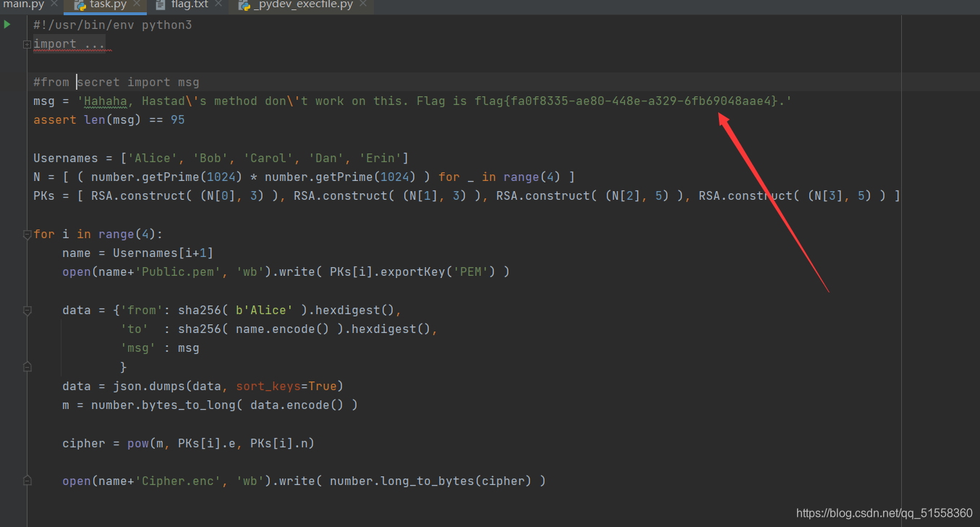Click the shebang line '#!/usr/bin/env python3'

coord(113,25)
